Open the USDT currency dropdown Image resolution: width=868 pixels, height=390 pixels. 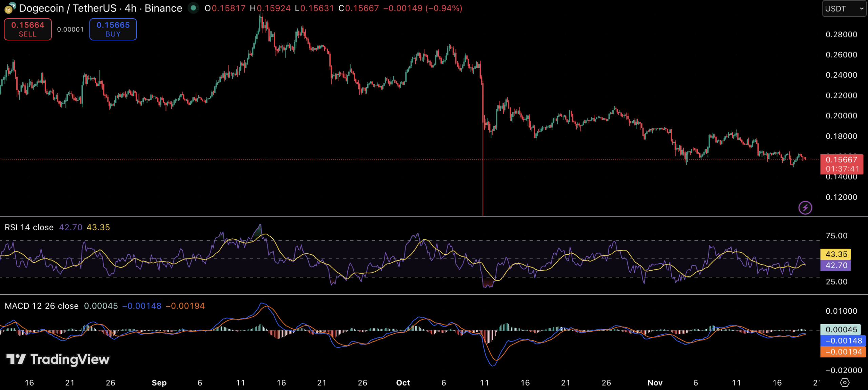tap(844, 8)
